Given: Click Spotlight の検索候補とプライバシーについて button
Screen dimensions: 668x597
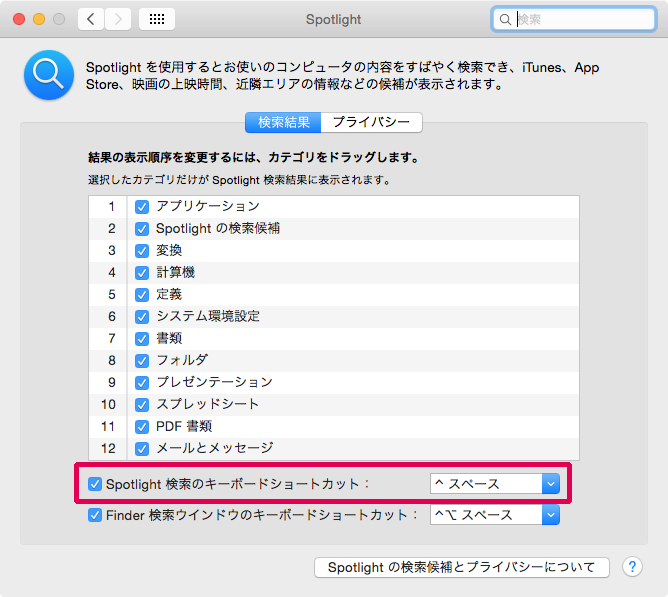Looking at the screenshot, I should point(462,567).
